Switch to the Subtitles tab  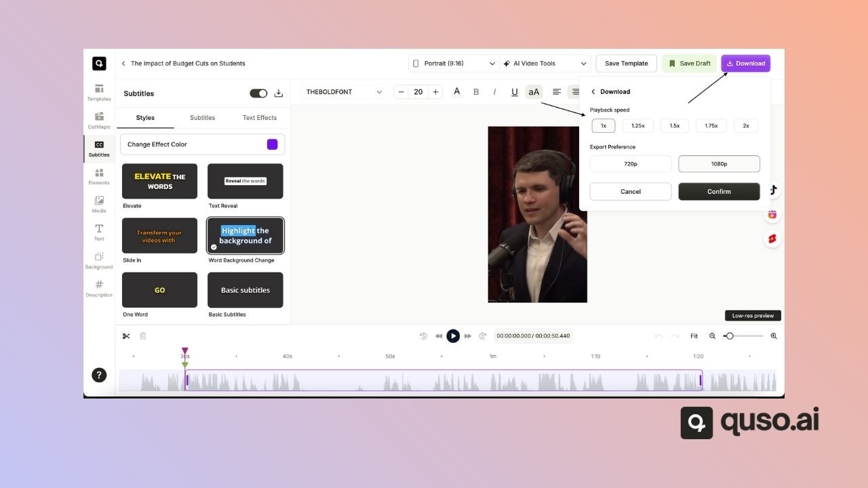[x=202, y=118]
